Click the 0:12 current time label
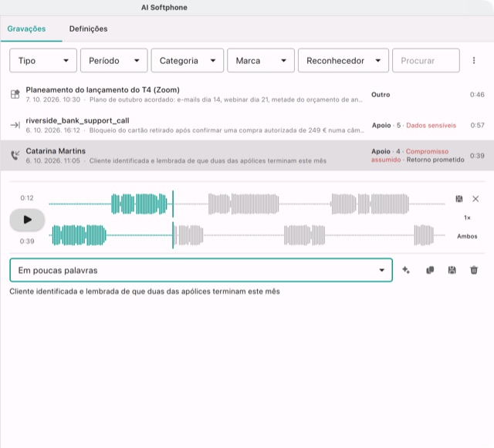494x448 pixels. [x=27, y=198]
